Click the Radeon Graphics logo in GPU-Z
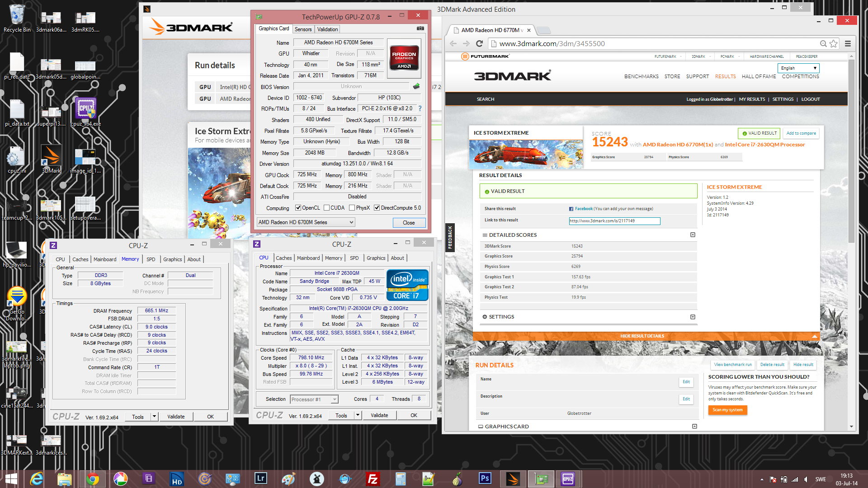Viewport: 868px width, 488px height. click(x=404, y=59)
